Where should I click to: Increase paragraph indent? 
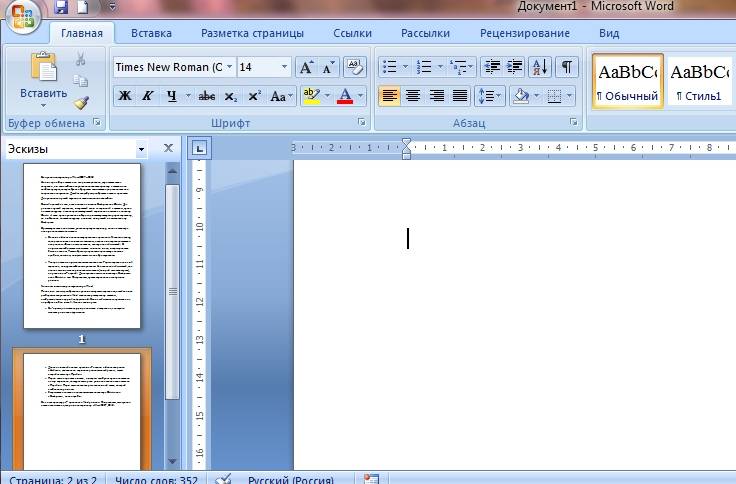click(x=515, y=67)
